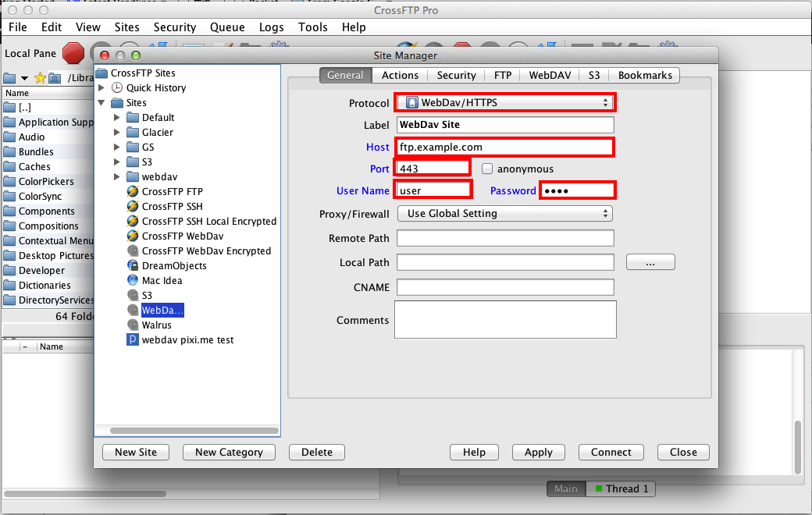Click the Local Path browse button

click(650, 262)
